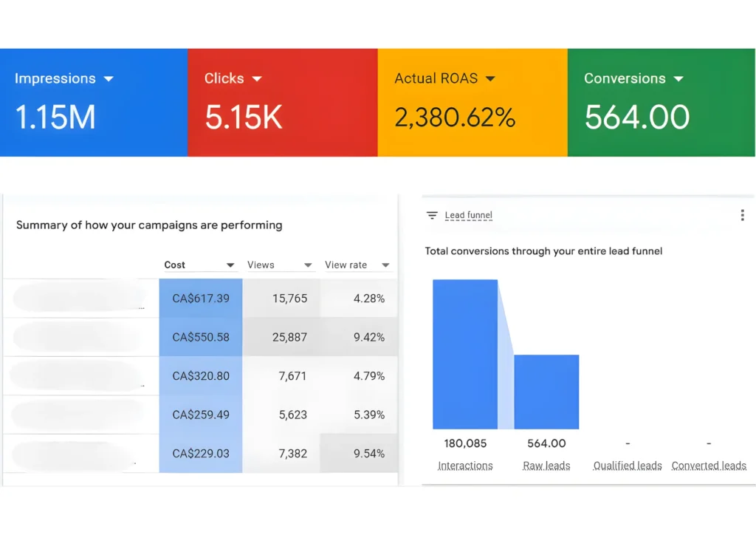The width and height of the screenshot is (756, 535).
Task: Click the Converted leads label
Action: pyautogui.click(x=709, y=466)
